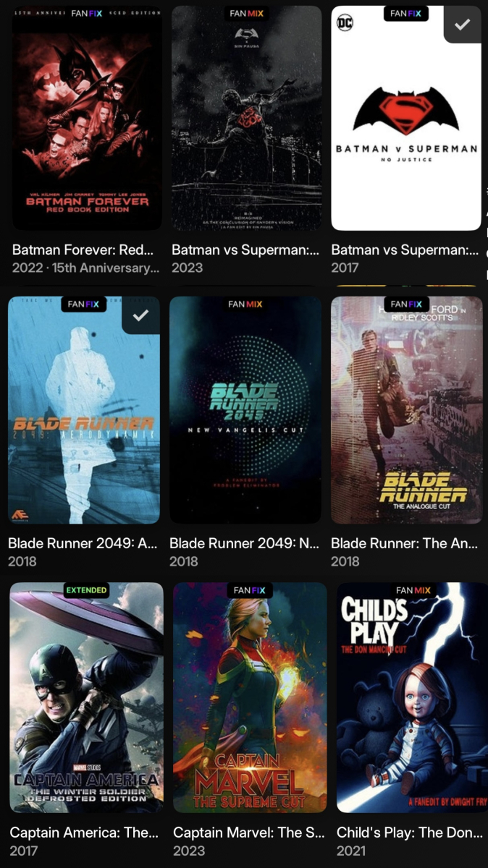Tap the watched checkmark on Batman v Superman No Justice
Screen dimensions: 488x868
point(462,25)
